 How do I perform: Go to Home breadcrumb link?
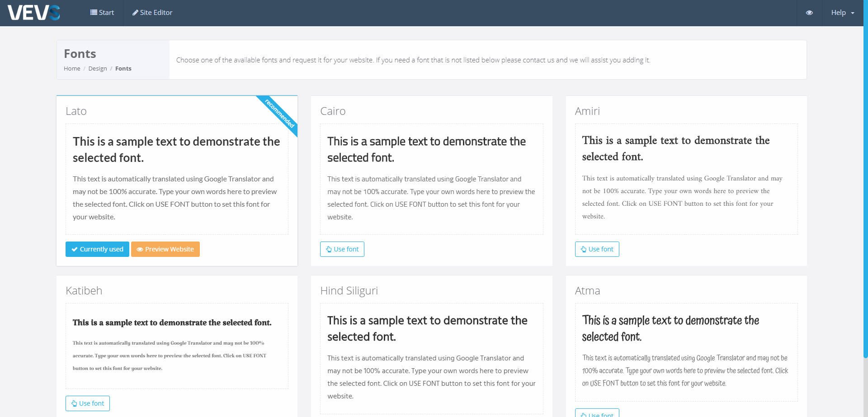[x=72, y=69]
